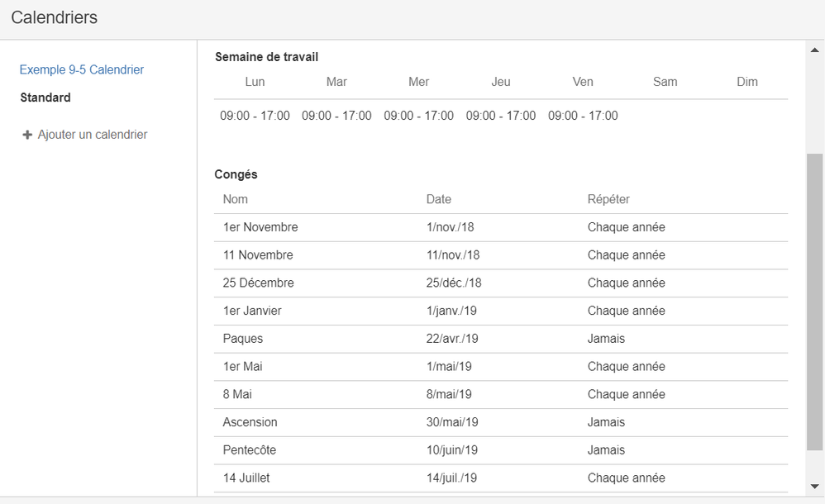Click the date 14/juil./19
The width and height of the screenshot is (825, 504).
451,478
